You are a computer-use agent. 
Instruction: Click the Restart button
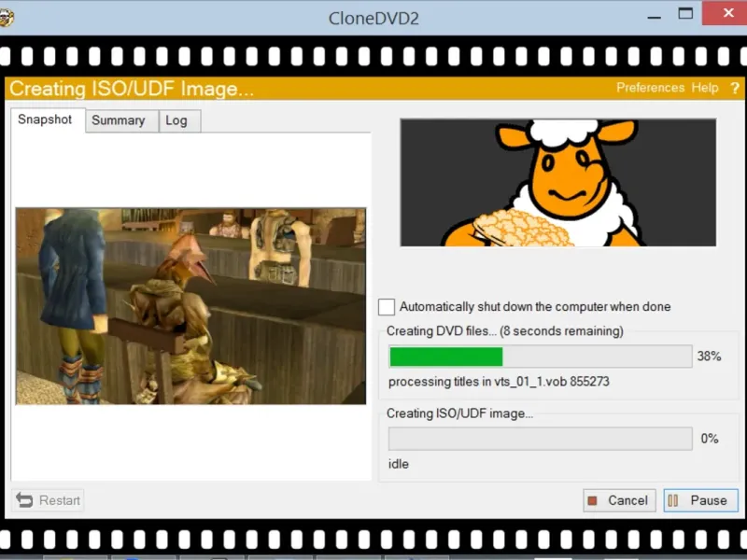(x=49, y=500)
